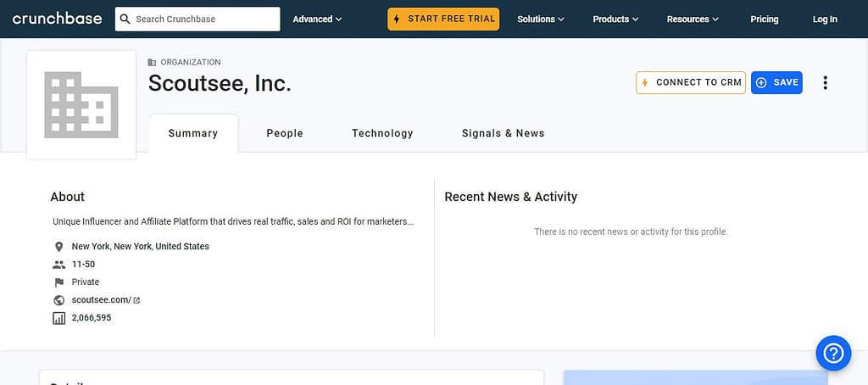
Task: Go to Pricing page
Action: 765,19
